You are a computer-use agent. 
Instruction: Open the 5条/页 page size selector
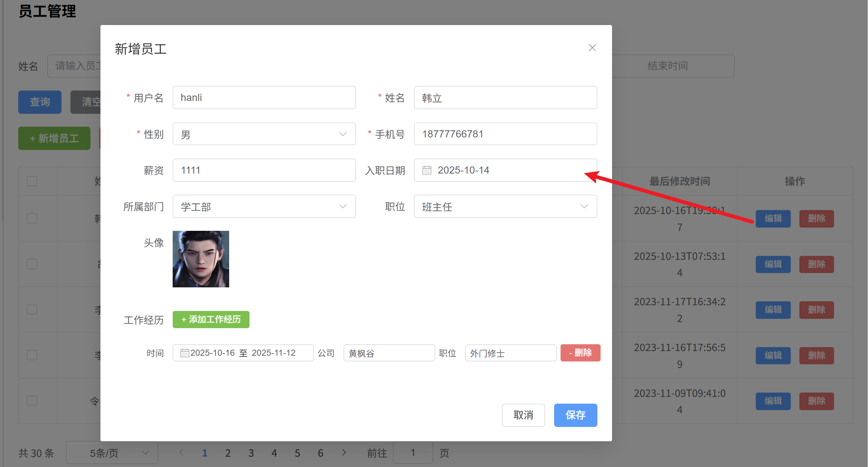(x=112, y=453)
